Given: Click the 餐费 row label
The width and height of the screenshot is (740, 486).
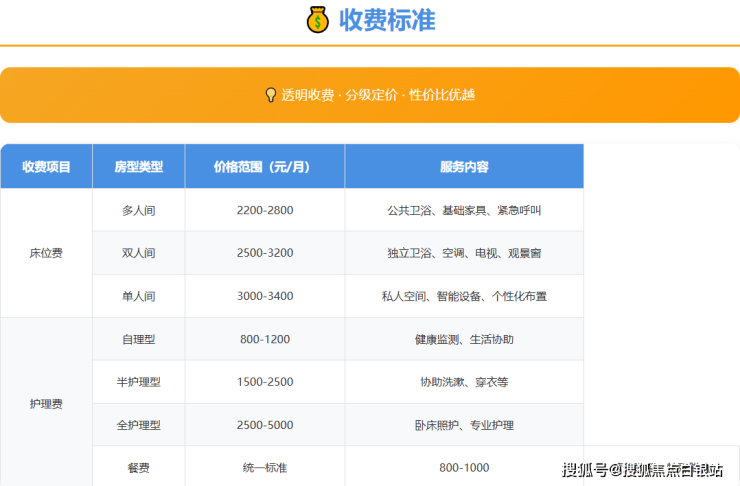Looking at the screenshot, I should (138, 467).
